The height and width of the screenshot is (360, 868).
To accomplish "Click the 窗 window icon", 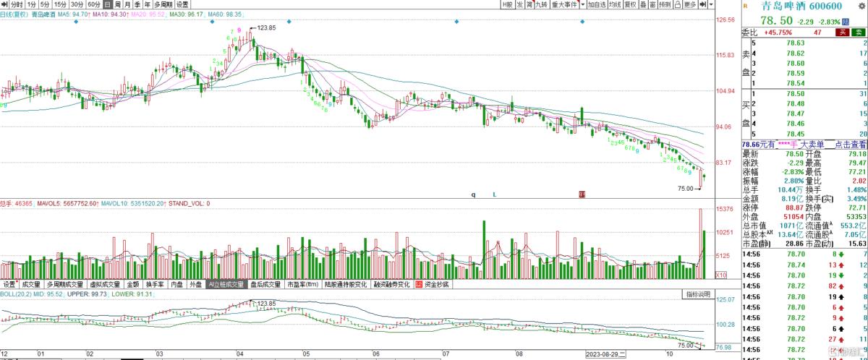I will [x=653, y=4].
